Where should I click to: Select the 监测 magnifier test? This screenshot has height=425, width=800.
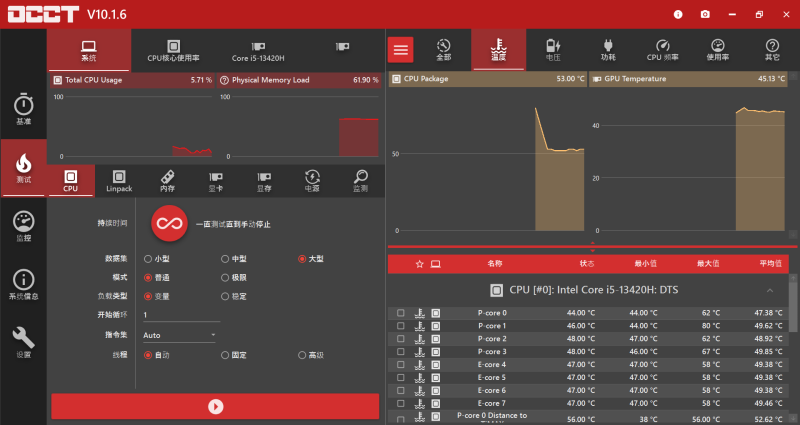(x=361, y=181)
